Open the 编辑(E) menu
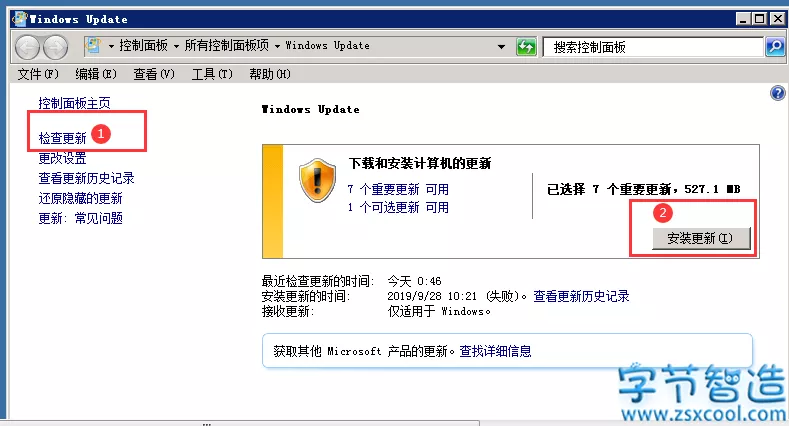 [96, 74]
